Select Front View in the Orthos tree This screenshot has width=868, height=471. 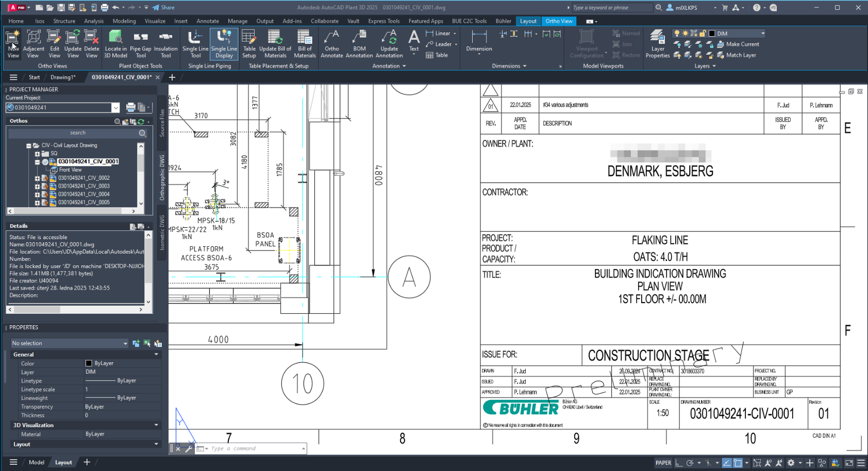pos(70,170)
